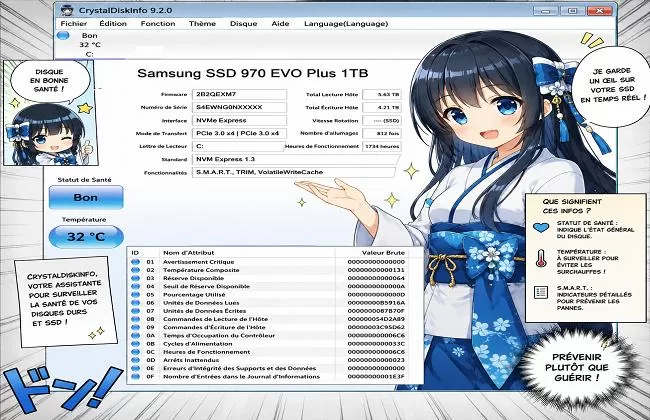Click the Fonctionnalités field S.M.A.R.T., TRIM
The width and height of the screenshot is (650, 420).
294,172
